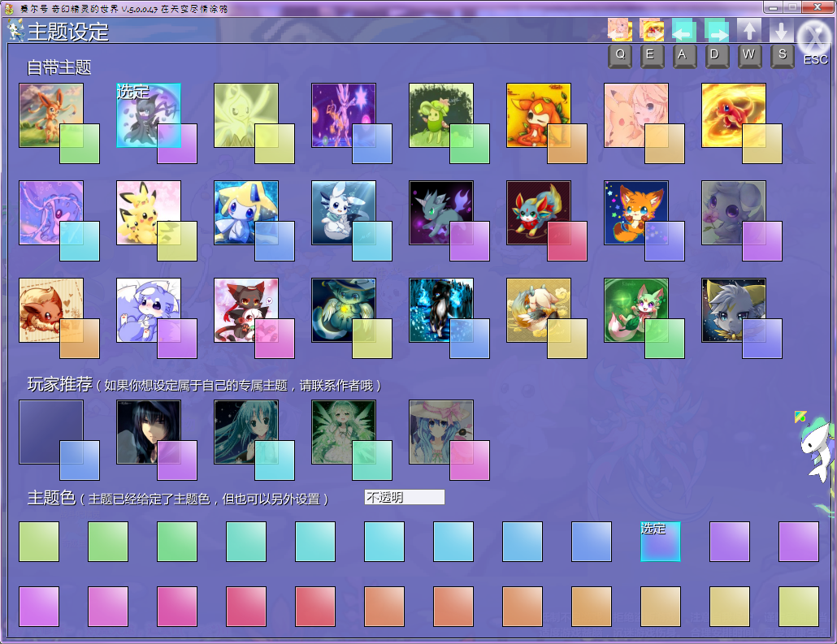Screen dimensions: 837x644
Task: Pick the orange fox with leaves theme
Action: click(x=539, y=115)
